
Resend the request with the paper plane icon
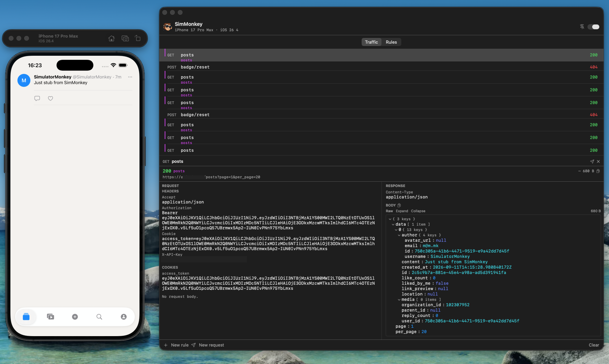pyautogui.click(x=592, y=162)
